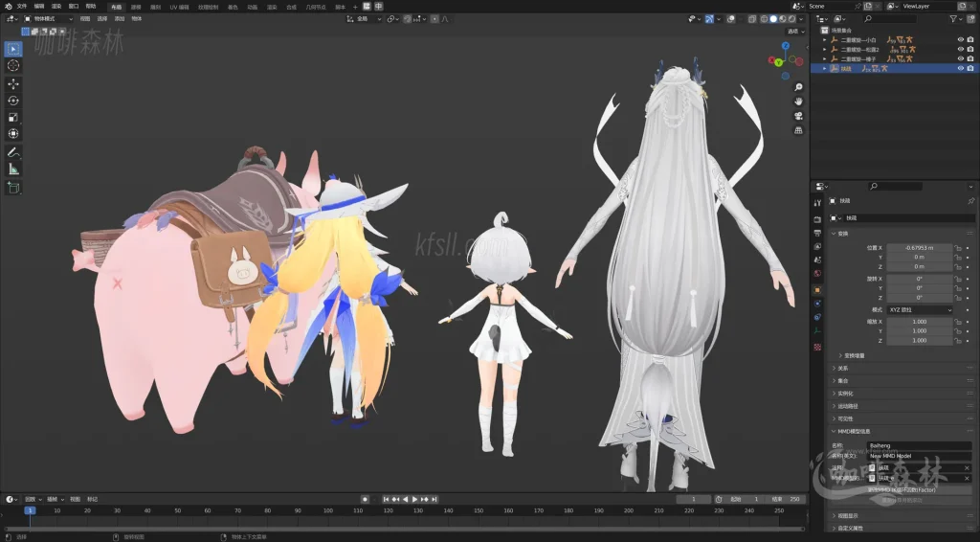Click the Blender logo menu icon
The height and width of the screenshot is (542, 980).
coord(8,7)
